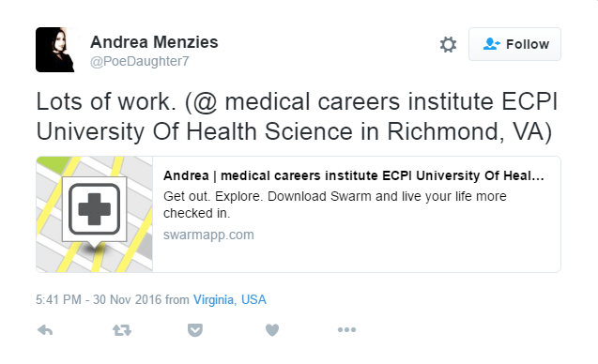598x364 pixels.
Task: Follow Andrea Menzies
Action: point(514,44)
